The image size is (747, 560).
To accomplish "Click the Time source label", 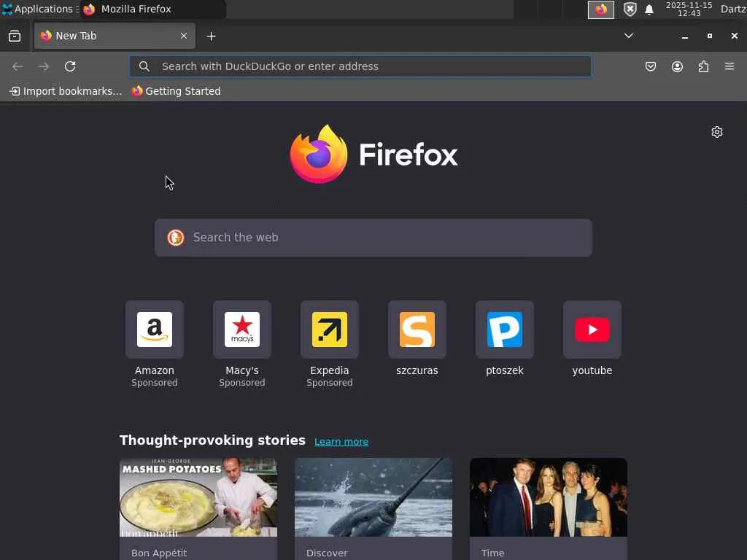I will (492, 553).
